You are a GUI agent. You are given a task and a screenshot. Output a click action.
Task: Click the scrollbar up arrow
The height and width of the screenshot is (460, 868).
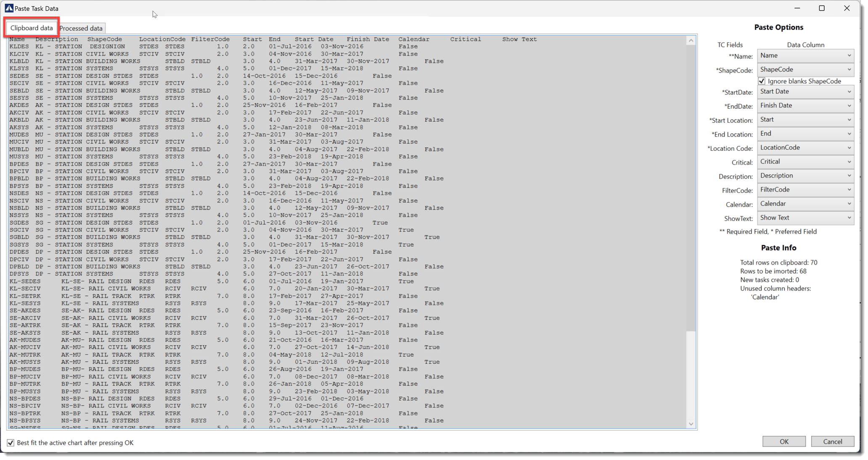691,41
